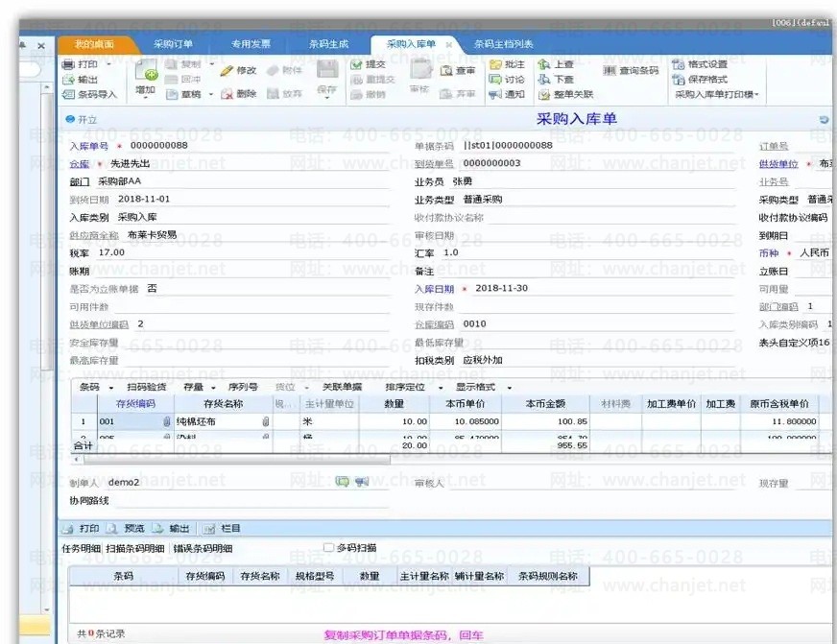Click the 入库日期 field showing 2018-11-30
Screen dimensions: 837x644
pos(501,288)
